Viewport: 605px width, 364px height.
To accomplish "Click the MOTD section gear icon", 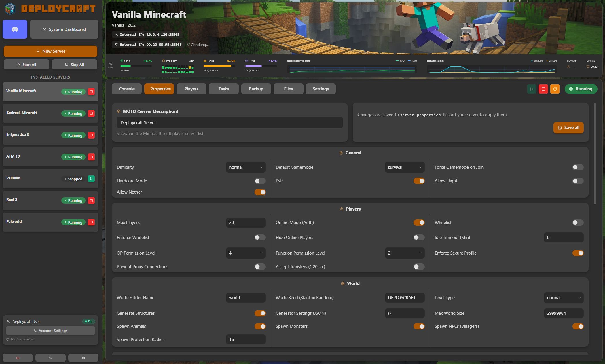I will point(119,111).
